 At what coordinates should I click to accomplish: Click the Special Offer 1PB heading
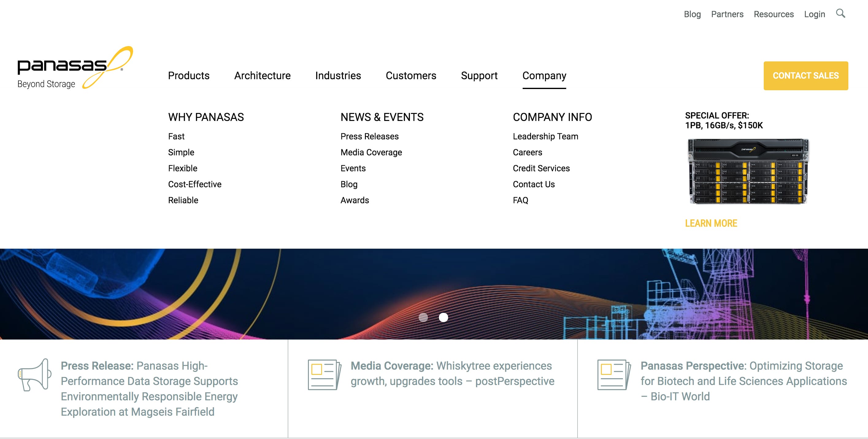pyautogui.click(x=724, y=120)
